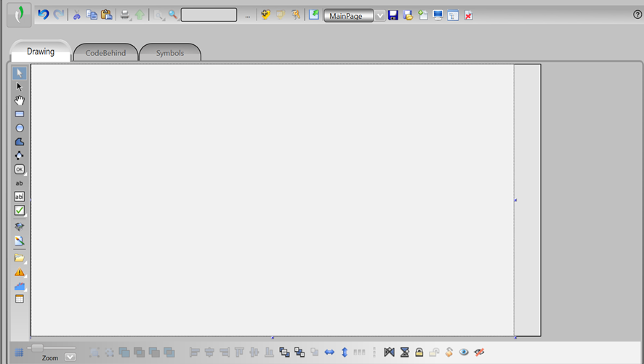Click the undo arrow in toolbar
This screenshot has height=364, width=644.
click(x=43, y=15)
